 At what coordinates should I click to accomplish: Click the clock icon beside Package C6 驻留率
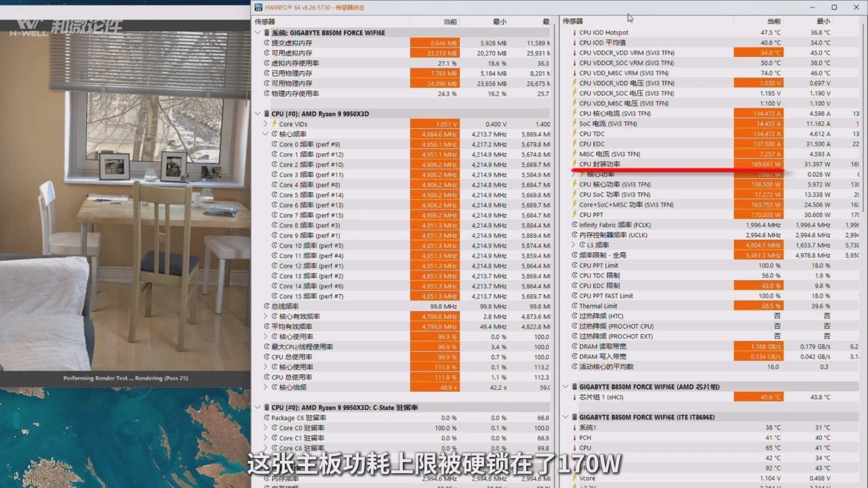[x=267, y=418]
